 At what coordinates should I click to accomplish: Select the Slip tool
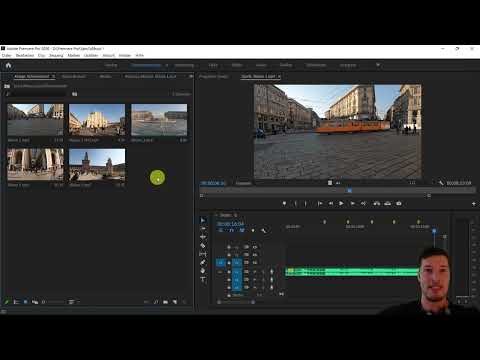coord(203,254)
